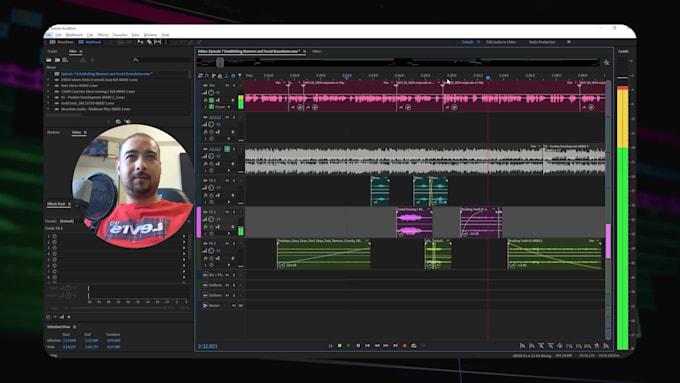Show Sends track controls icon
The image size is (680, 383).
pos(213,75)
